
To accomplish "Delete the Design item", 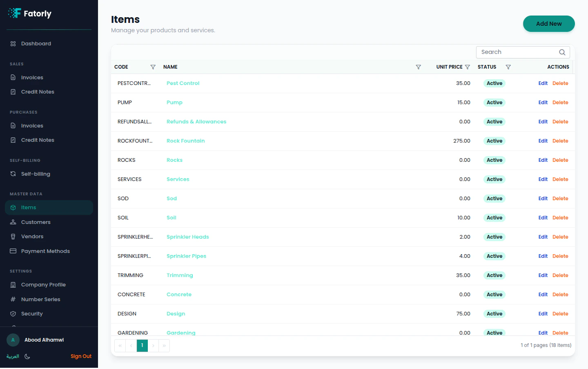I will coord(560,314).
